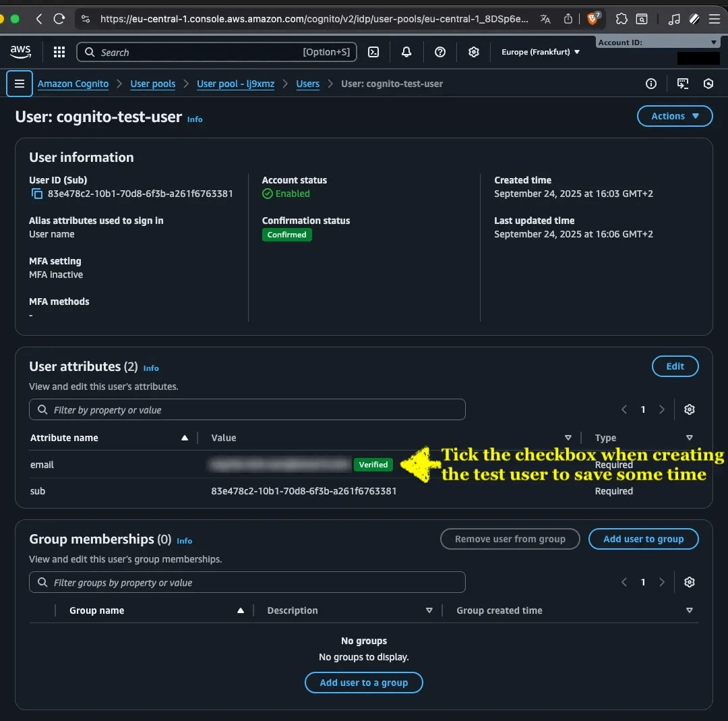Open the User pools breadcrumb link
Viewport: 728px width, 721px height.
pos(153,84)
